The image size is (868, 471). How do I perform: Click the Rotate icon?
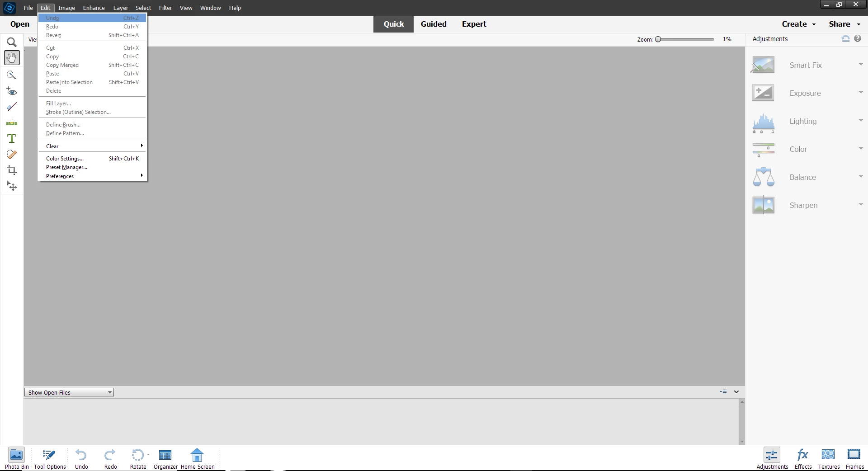click(x=137, y=455)
